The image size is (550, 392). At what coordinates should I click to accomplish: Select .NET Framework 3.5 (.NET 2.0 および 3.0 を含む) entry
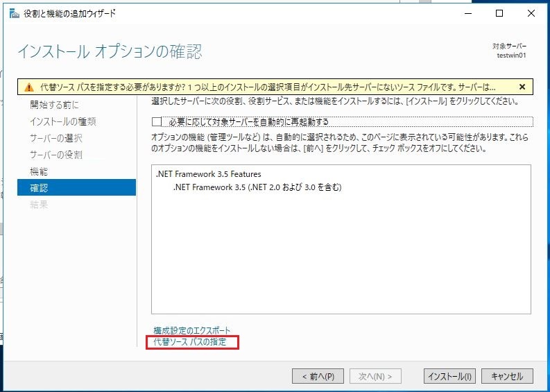[x=257, y=187]
